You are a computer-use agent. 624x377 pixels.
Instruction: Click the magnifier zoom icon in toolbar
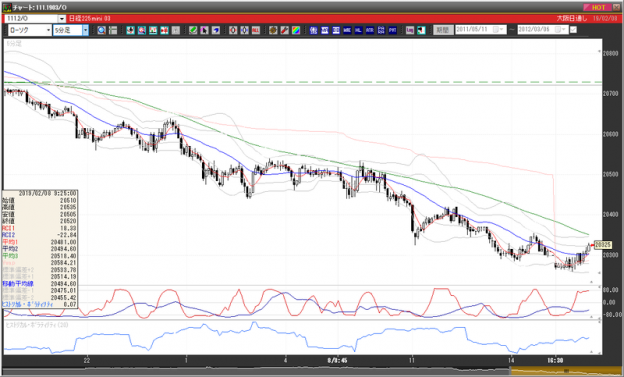101,30
